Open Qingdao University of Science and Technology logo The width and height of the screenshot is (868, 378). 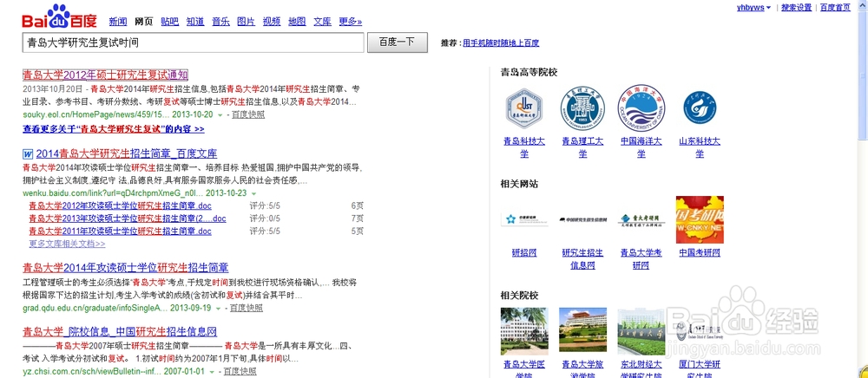tap(523, 109)
